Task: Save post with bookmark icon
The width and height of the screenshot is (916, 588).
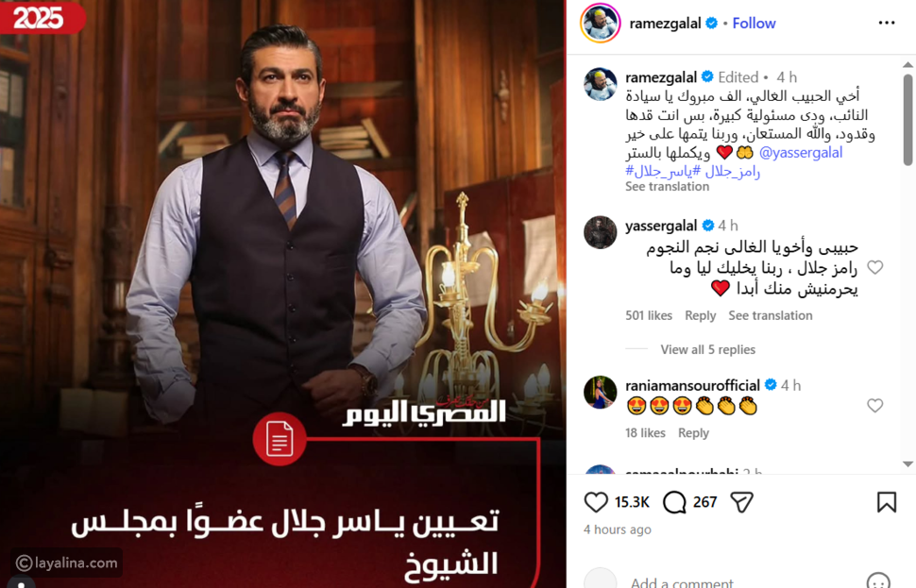Action: (x=886, y=502)
